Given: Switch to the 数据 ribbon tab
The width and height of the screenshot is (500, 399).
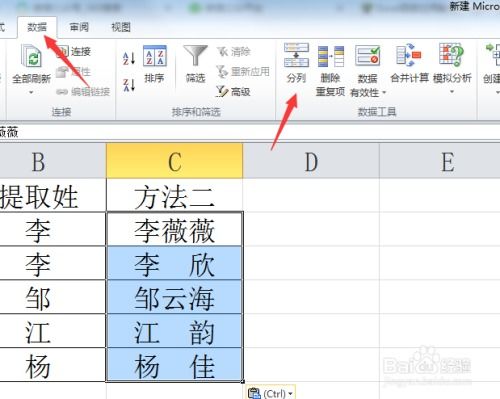Looking at the screenshot, I should point(37,27).
